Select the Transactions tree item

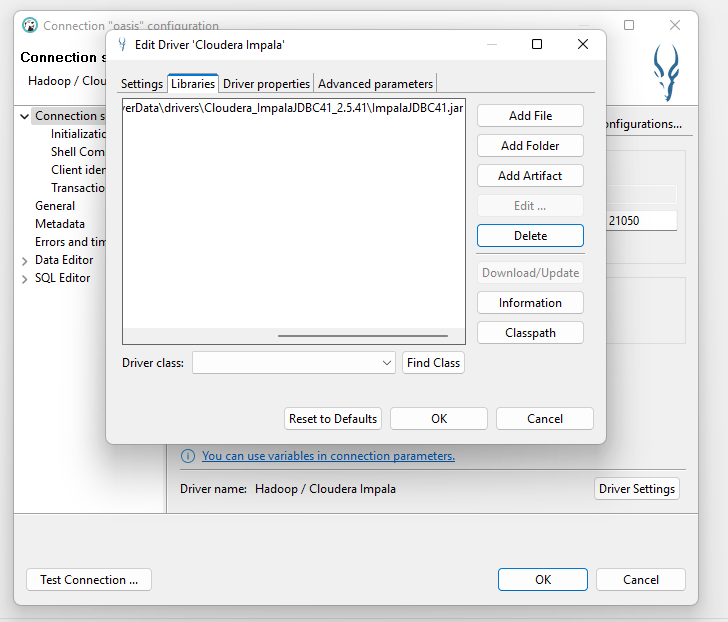point(78,188)
